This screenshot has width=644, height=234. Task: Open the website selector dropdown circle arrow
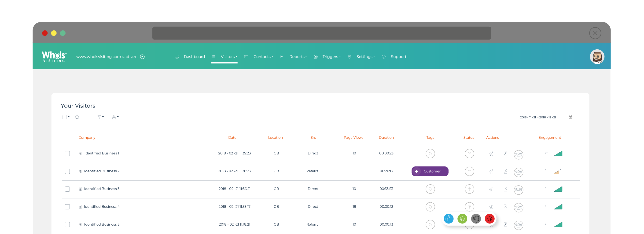(142, 57)
